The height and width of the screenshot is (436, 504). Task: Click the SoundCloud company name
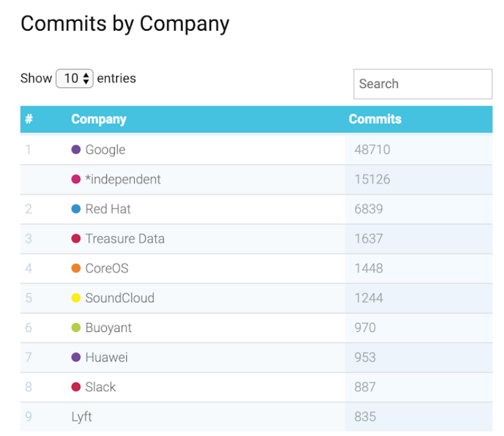point(119,298)
